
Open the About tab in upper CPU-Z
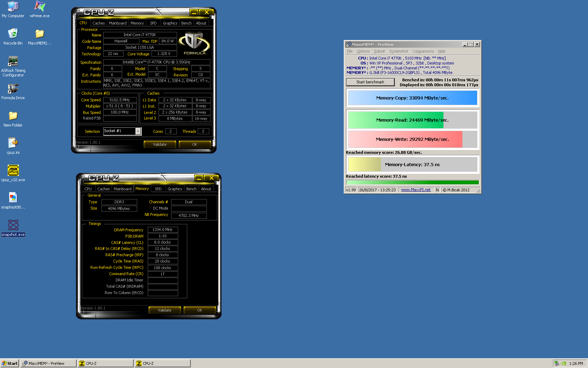pos(201,23)
